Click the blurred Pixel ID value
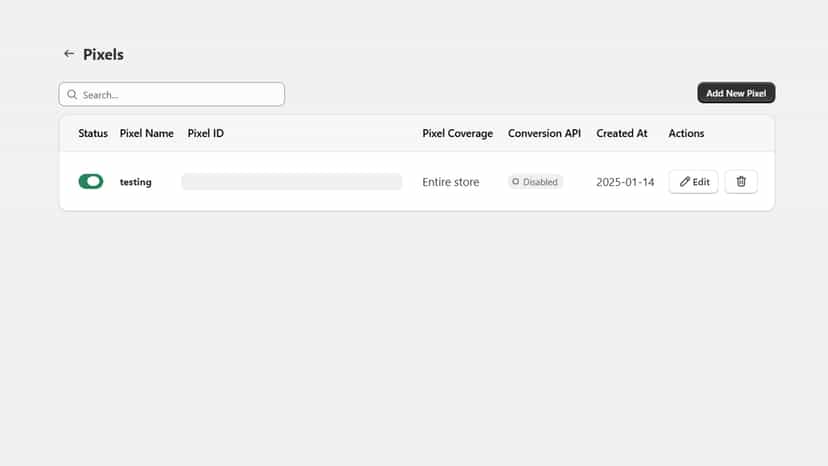 tap(291, 182)
